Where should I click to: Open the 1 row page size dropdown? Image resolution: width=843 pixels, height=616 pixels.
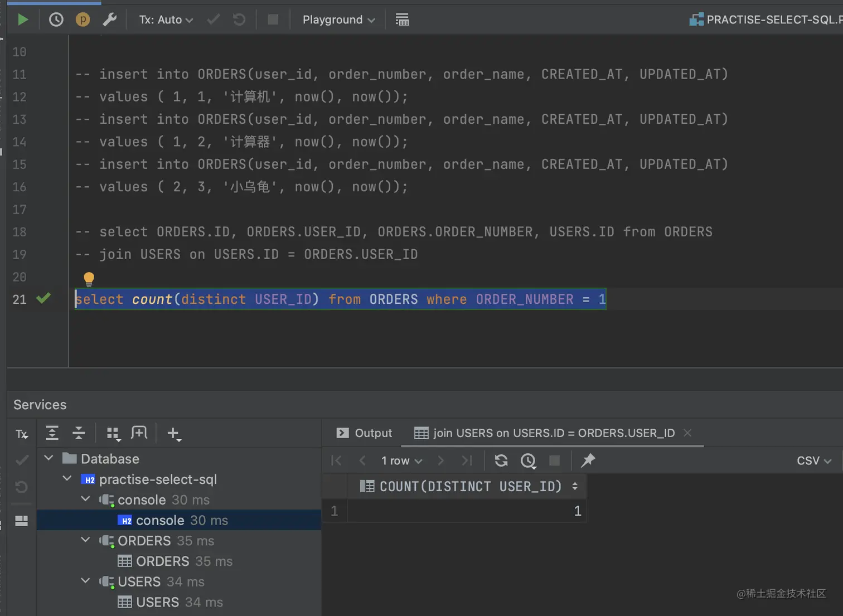coord(401,461)
